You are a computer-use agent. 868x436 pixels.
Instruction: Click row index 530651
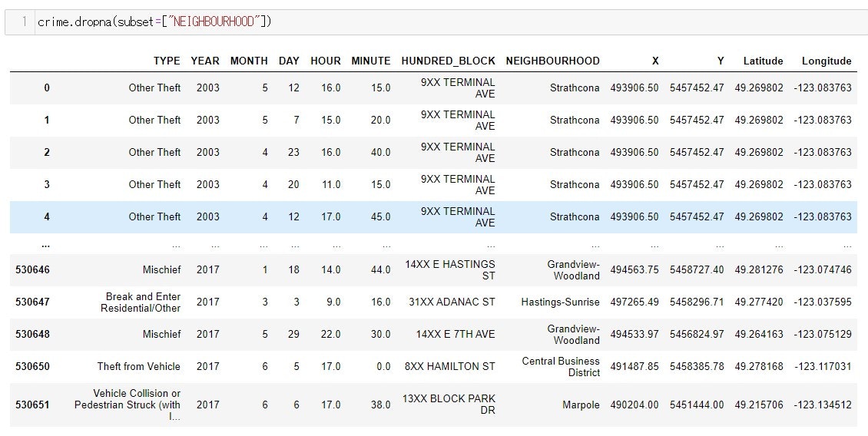pos(32,405)
